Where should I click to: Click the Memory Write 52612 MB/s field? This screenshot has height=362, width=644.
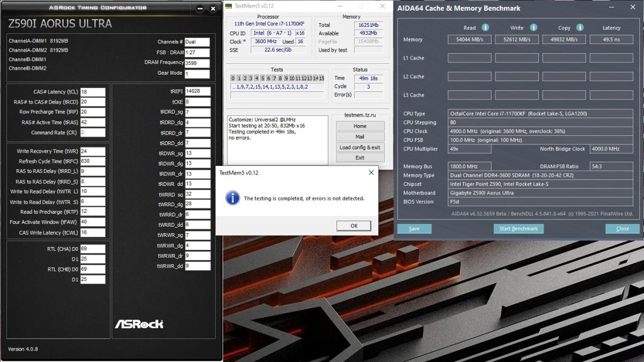tap(517, 39)
